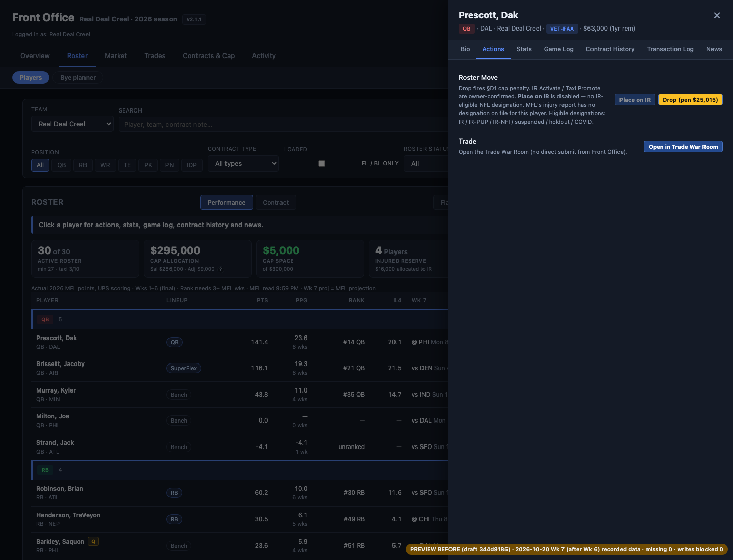Filter roster by PK position

pos(148,165)
